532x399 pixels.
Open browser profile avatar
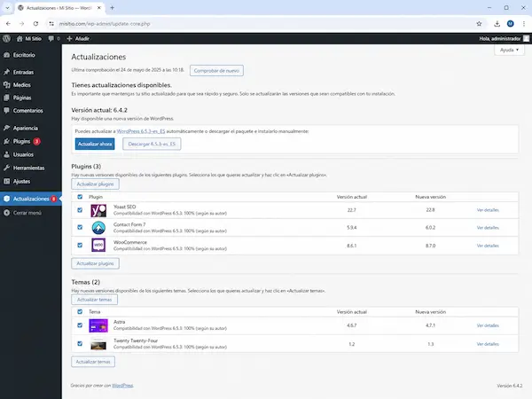[511, 24]
